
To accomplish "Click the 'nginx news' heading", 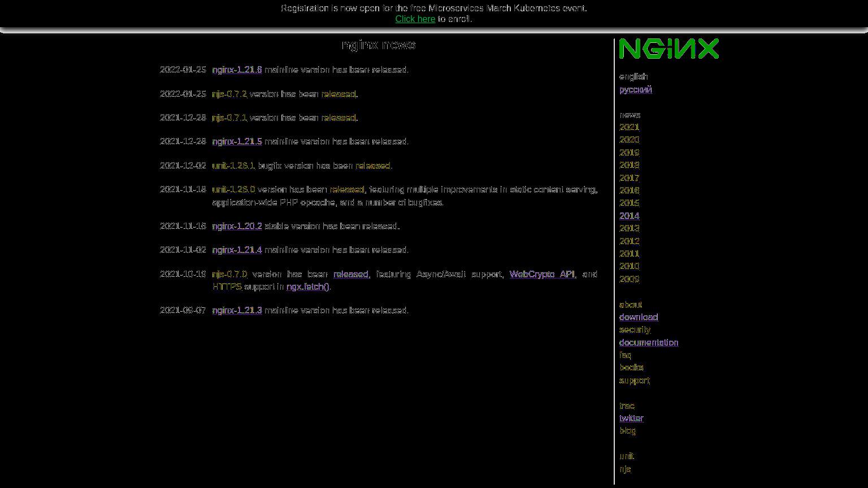I will [379, 45].
